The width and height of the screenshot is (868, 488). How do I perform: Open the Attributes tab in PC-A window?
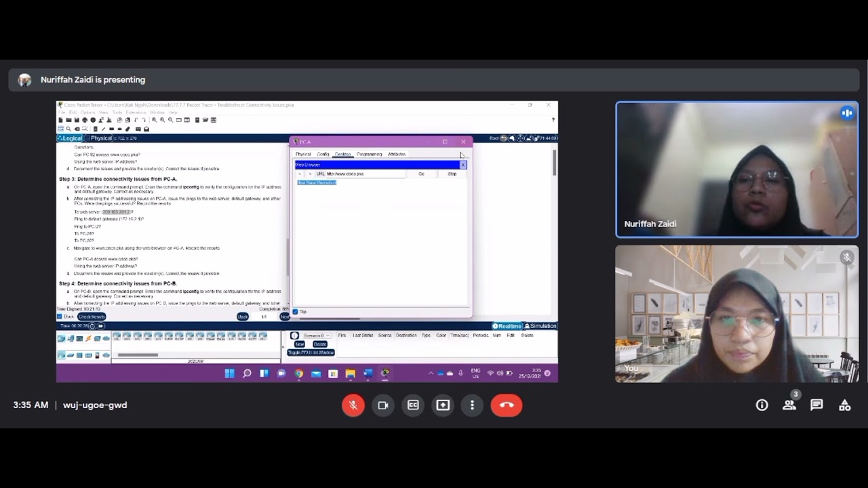coord(397,155)
